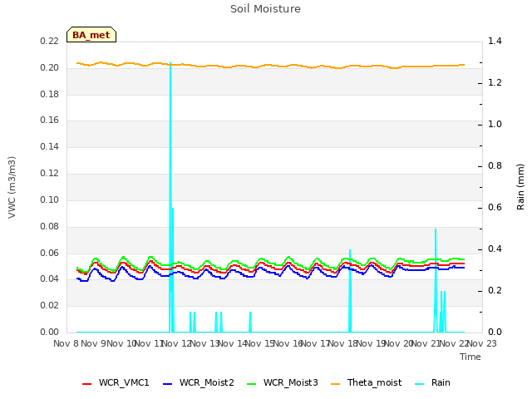Click the 0.10 left axis value
This screenshot has height=399, width=532.
click(x=50, y=199)
